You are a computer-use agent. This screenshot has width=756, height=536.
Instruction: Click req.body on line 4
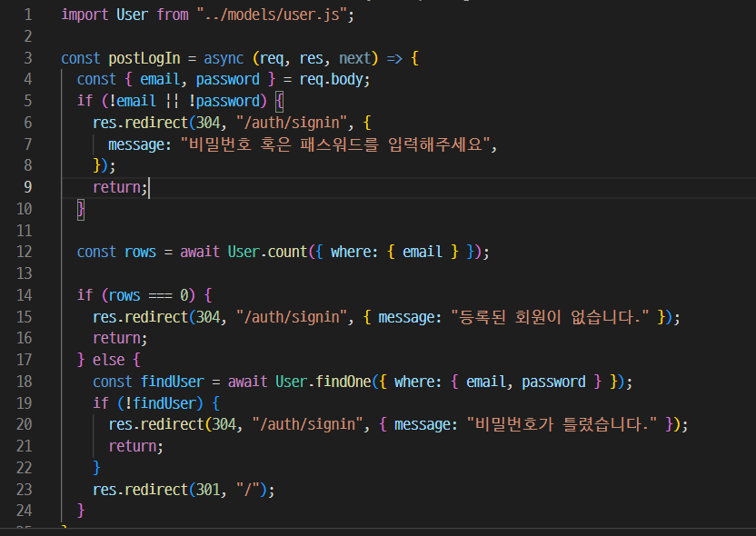(331, 80)
